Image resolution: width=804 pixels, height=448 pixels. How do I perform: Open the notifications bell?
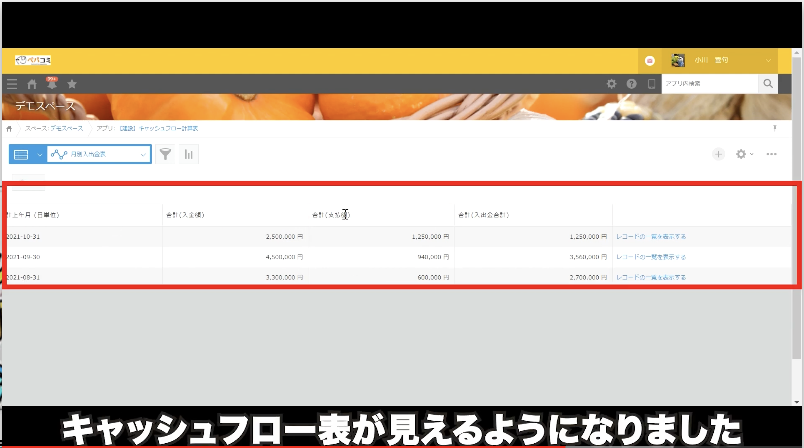(x=51, y=85)
